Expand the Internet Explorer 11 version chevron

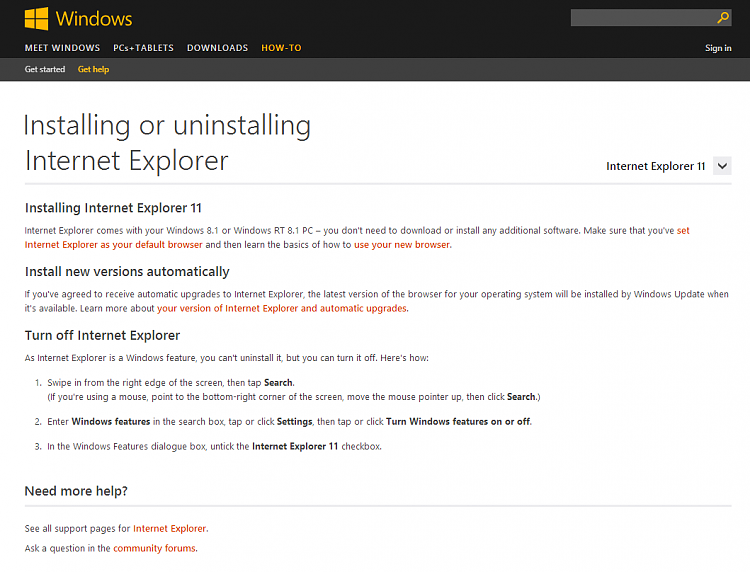722,166
